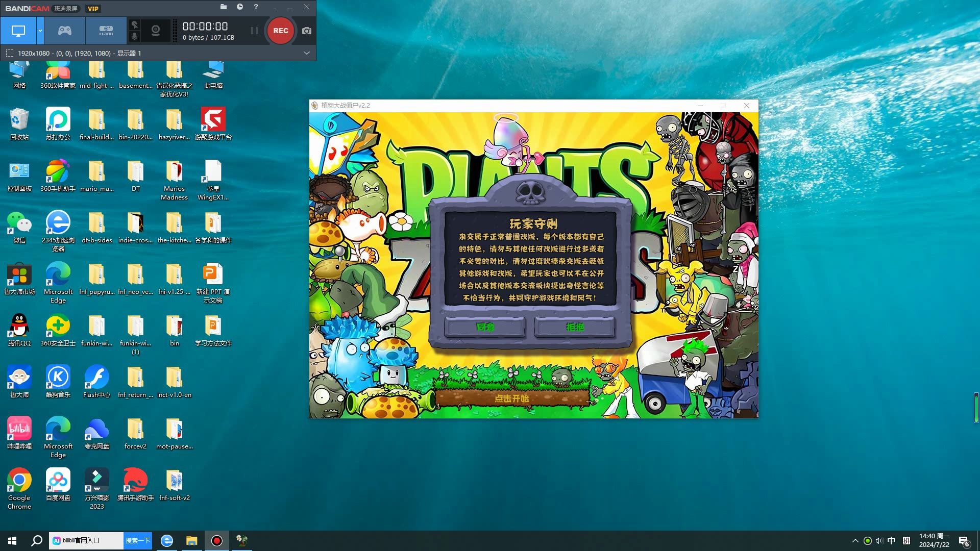
Task: Select the 360手机助手 desktop icon
Action: pos(58,176)
